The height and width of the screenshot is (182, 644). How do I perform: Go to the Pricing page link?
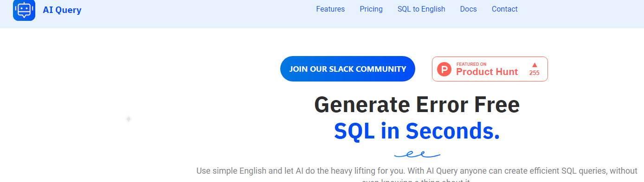(x=371, y=9)
